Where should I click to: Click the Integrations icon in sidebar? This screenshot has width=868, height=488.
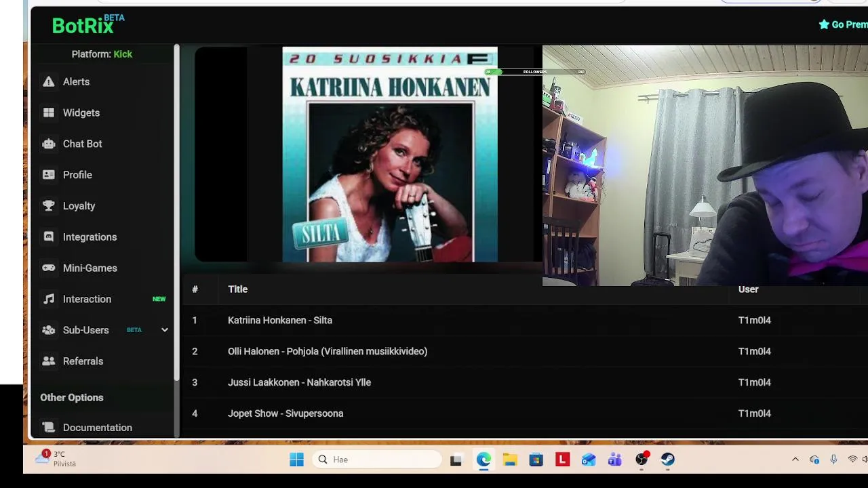tap(48, 237)
